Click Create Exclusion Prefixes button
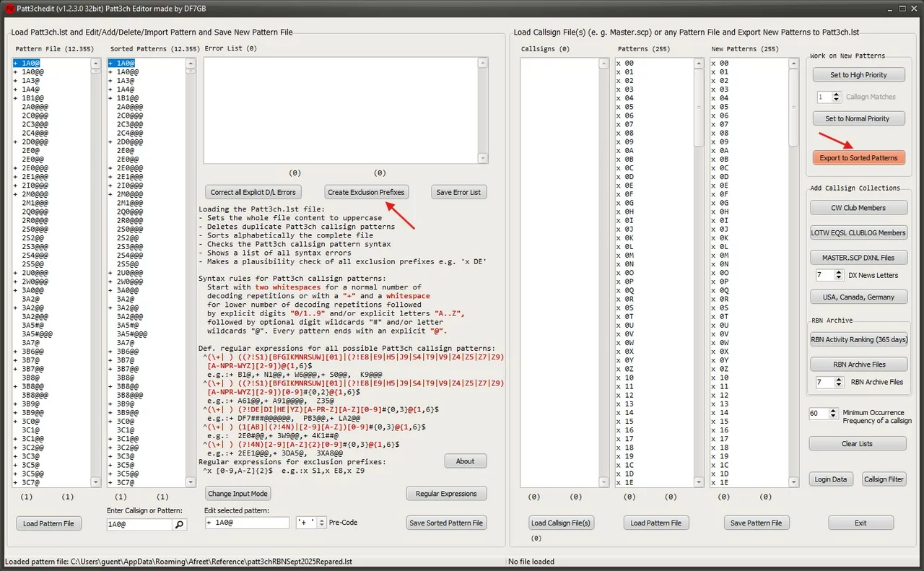 (x=367, y=192)
